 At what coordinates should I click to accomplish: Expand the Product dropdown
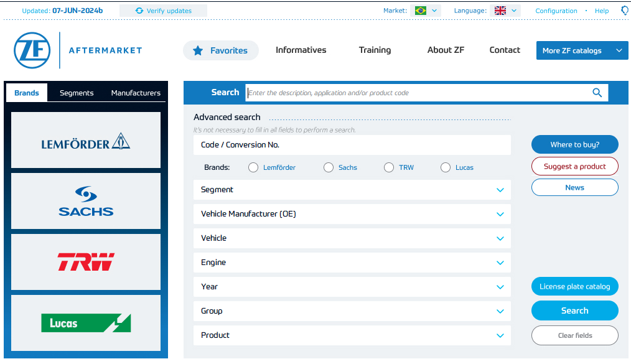pos(352,335)
